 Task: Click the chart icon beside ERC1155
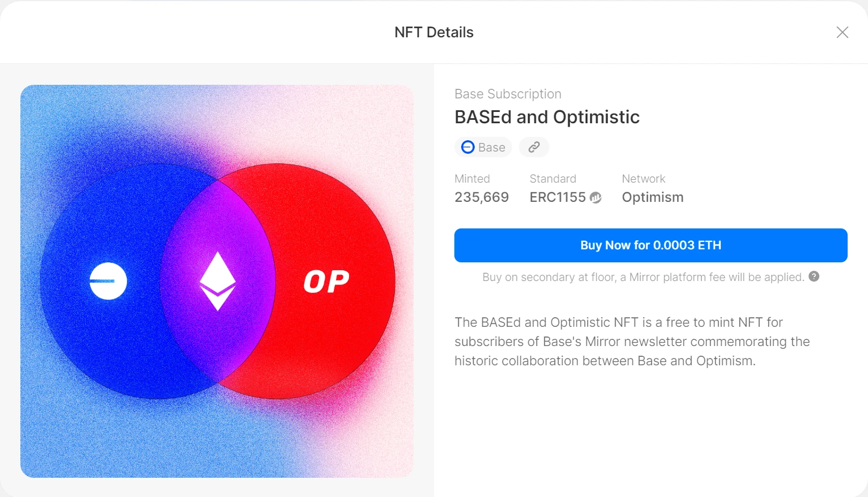point(595,198)
